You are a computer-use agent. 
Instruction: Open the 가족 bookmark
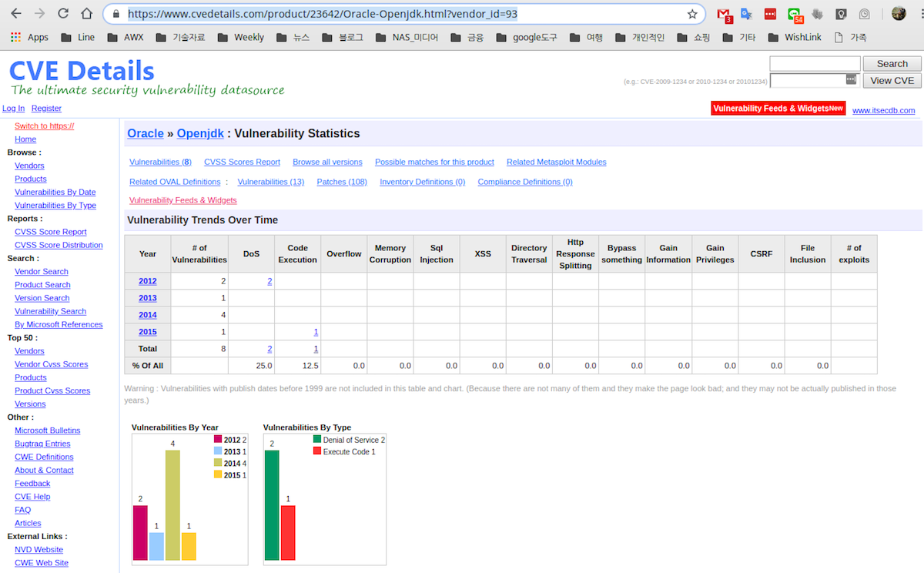coord(850,37)
